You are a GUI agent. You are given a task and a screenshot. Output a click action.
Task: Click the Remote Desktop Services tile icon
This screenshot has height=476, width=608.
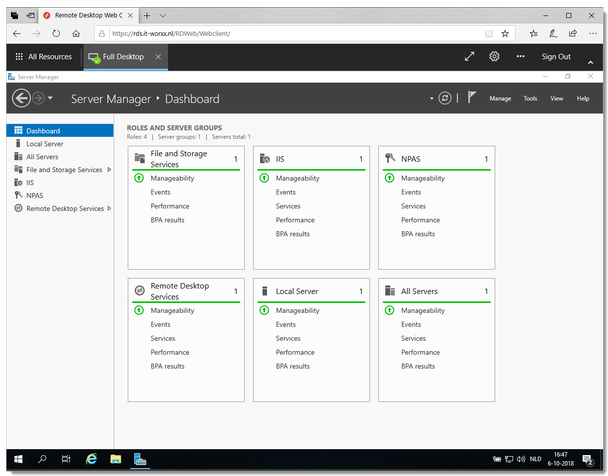click(x=140, y=290)
